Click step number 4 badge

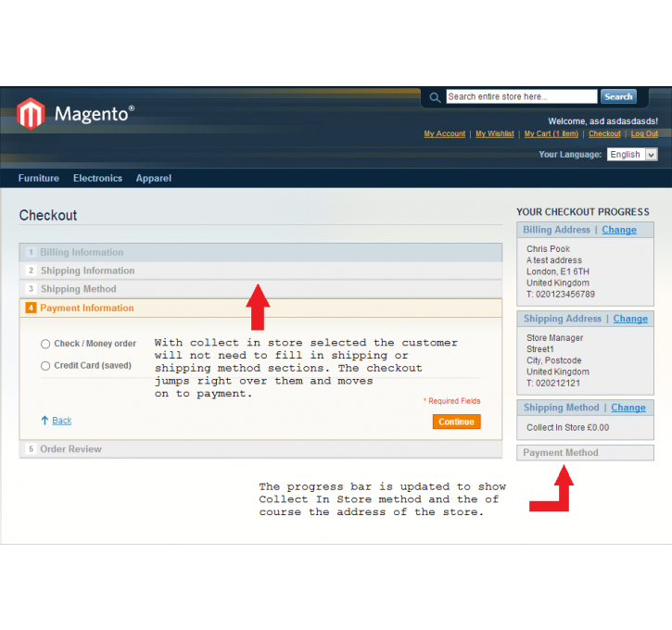[x=31, y=308]
